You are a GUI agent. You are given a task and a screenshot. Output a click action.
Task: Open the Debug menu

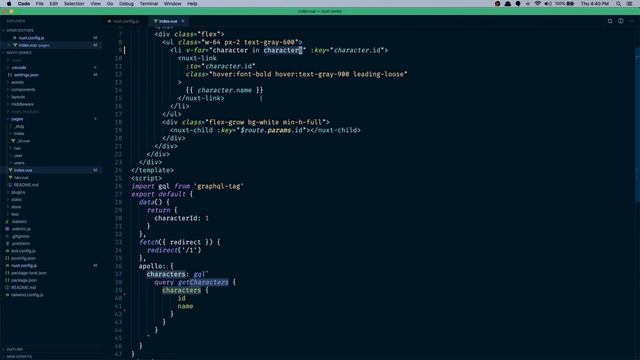click(x=126, y=4)
